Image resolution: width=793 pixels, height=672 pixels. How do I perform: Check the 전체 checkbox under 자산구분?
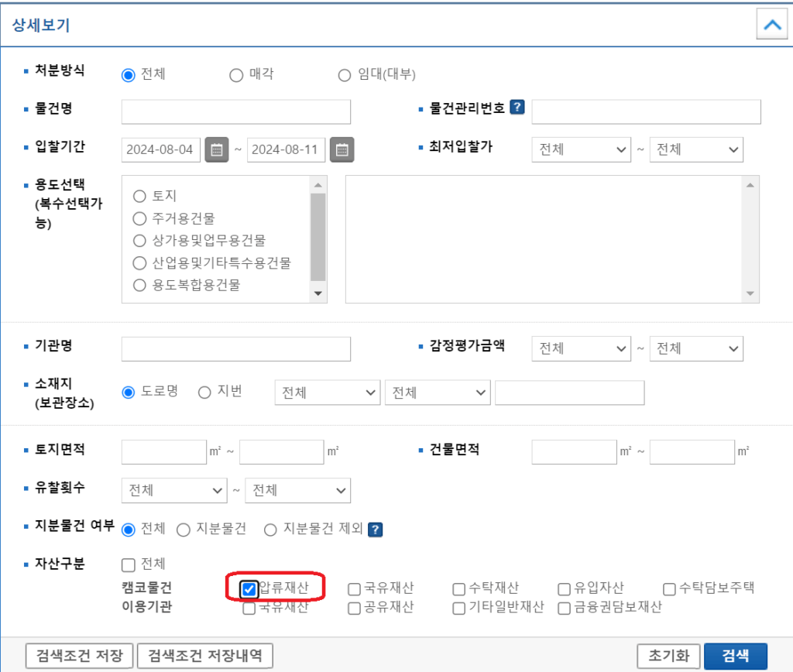click(129, 564)
